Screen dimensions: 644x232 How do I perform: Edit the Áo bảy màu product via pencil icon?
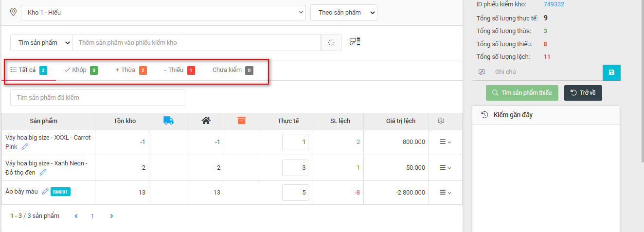[45, 192]
